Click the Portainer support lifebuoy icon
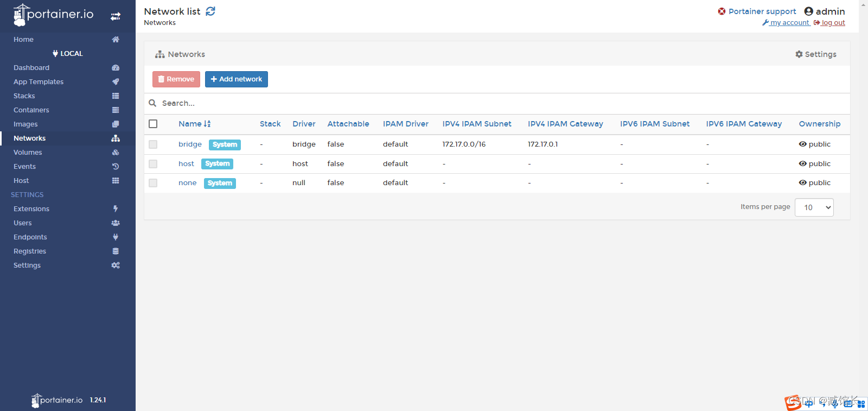The height and width of the screenshot is (411, 868). (x=722, y=11)
